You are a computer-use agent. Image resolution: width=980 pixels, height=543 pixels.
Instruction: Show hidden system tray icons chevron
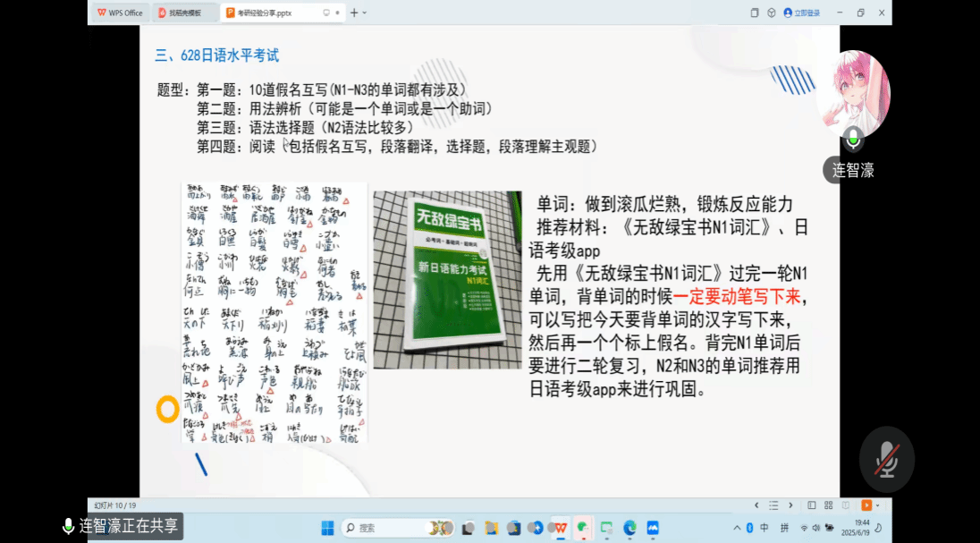(x=737, y=528)
